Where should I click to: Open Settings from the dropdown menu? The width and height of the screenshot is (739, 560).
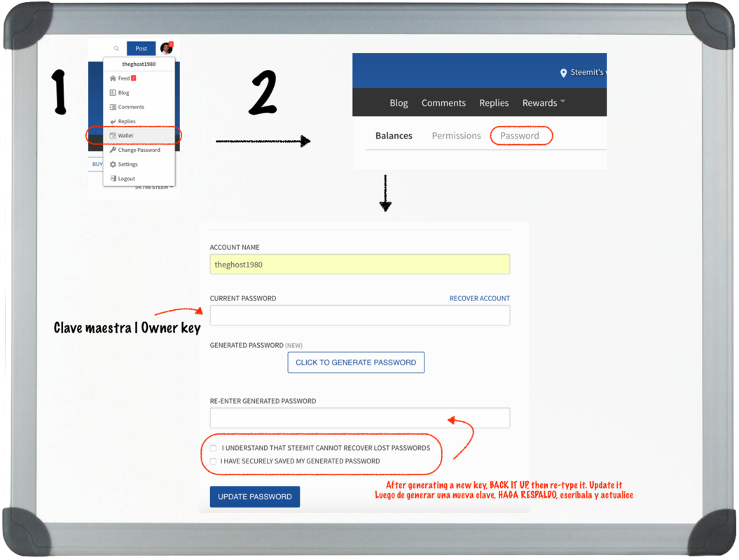click(127, 164)
